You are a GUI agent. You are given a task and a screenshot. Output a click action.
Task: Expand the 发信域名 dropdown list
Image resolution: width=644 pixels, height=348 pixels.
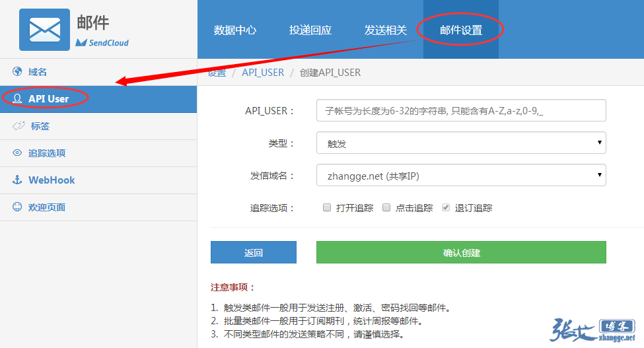461,176
